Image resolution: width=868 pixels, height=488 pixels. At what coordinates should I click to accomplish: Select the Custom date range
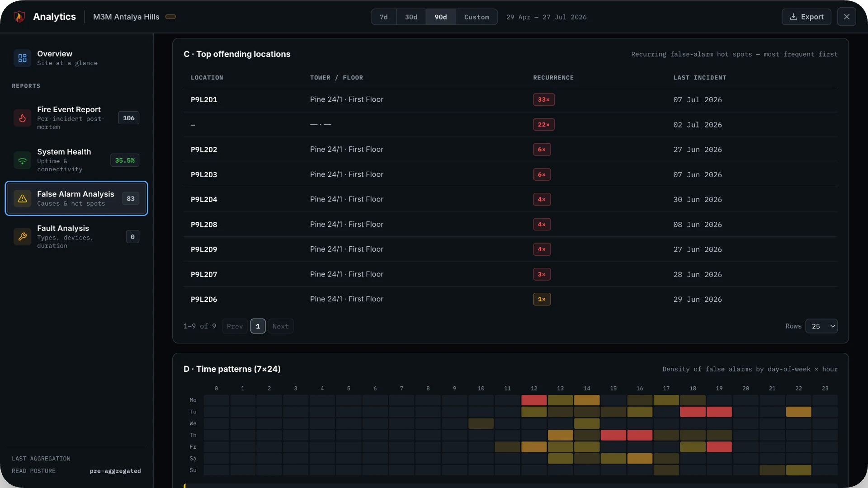tap(476, 17)
